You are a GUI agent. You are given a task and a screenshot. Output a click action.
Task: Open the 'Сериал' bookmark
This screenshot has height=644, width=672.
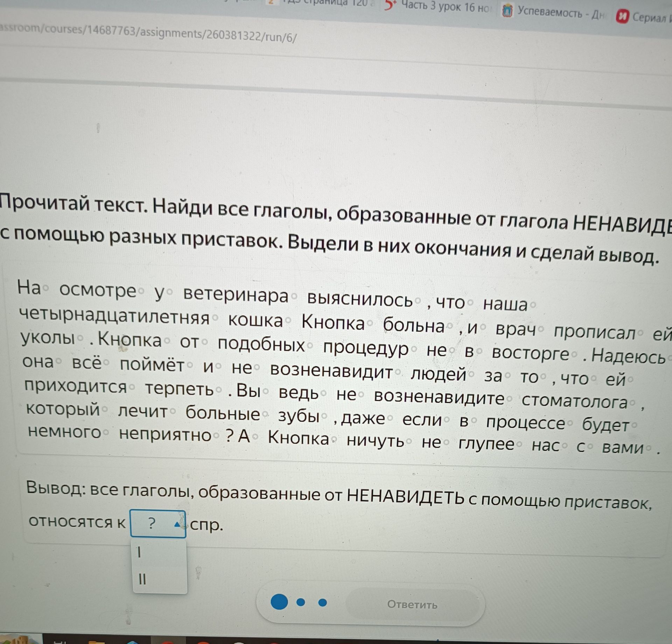click(643, 17)
